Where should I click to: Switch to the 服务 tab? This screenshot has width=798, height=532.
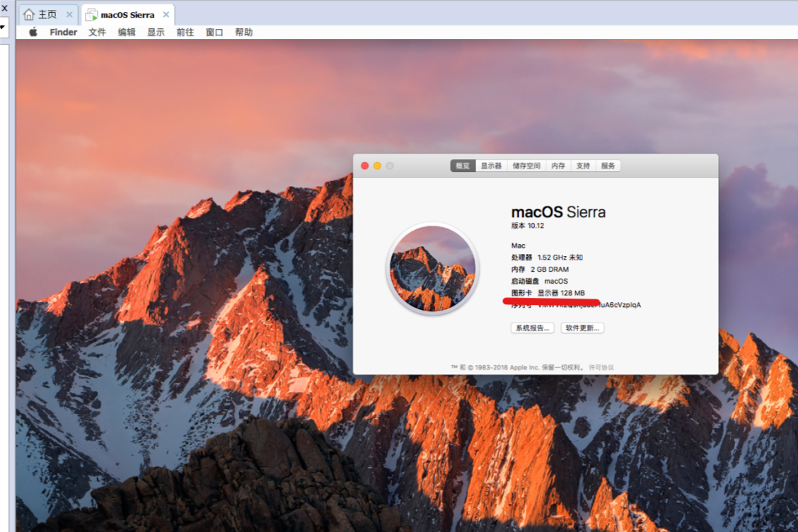click(x=608, y=166)
